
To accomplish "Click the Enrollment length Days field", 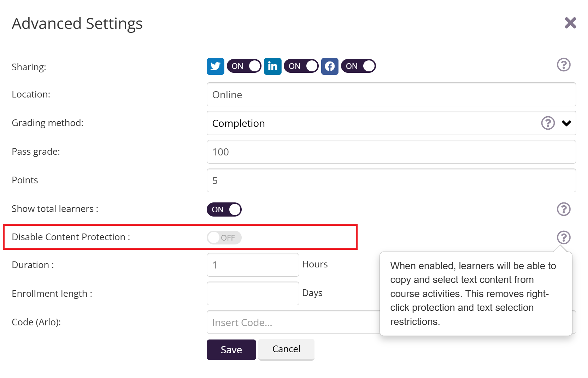I will (x=253, y=293).
